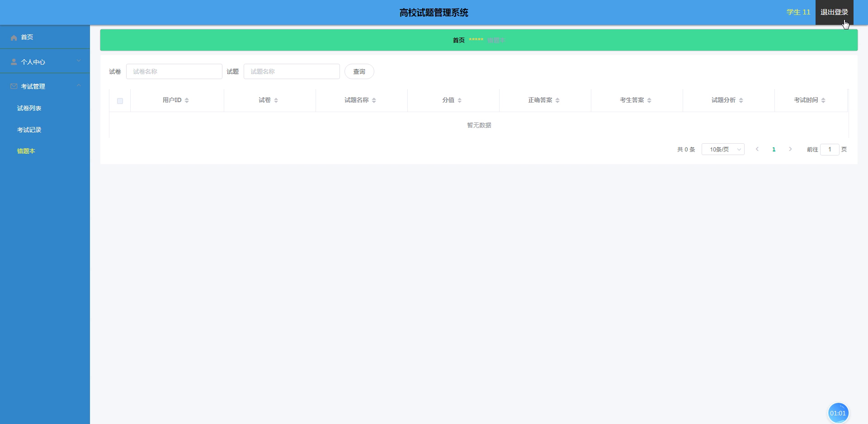868x424 pixels.
Task: Open 试卷列表 in sidebar
Action: pos(29,108)
